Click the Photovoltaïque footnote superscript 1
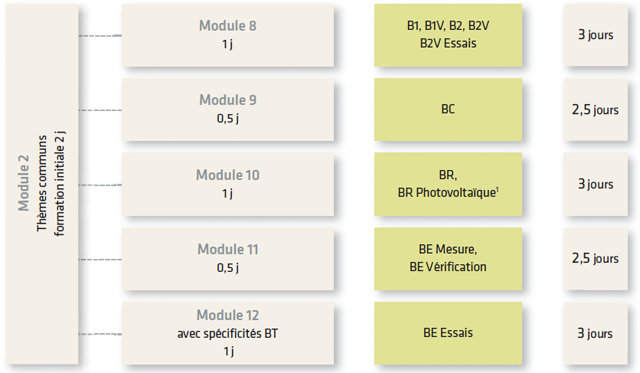Viewport: 640px width, 373px height. 497,189
